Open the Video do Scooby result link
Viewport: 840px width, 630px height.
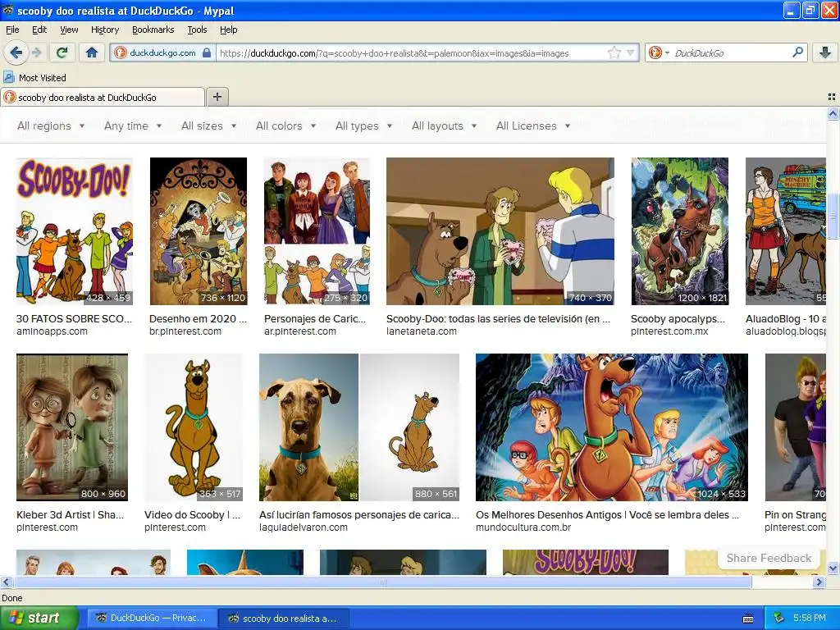[x=192, y=515]
